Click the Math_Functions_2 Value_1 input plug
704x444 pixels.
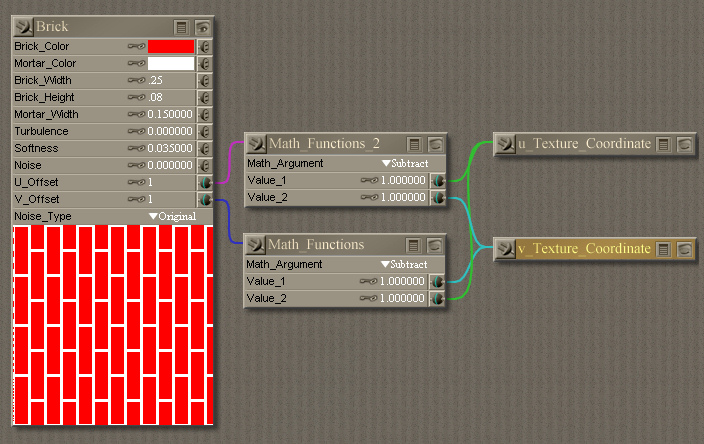pos(438,181)
